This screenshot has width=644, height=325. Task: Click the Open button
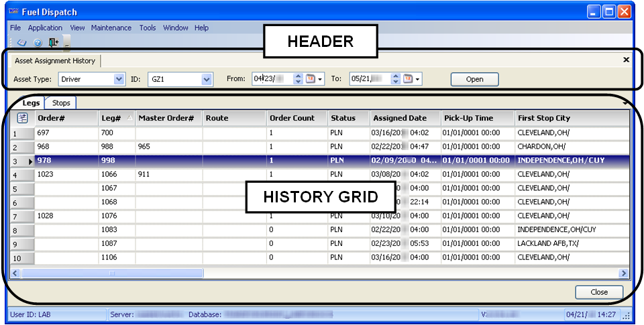[x=474, y=79]
